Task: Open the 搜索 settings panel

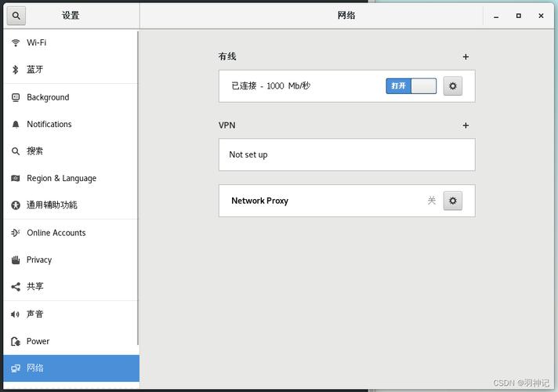Action: click(71, 151)
